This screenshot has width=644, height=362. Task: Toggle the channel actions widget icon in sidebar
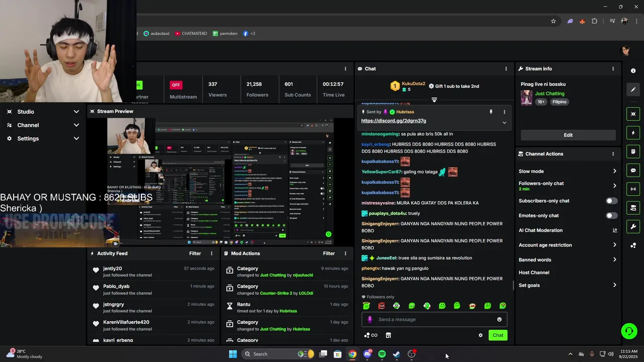pos(633,208)
